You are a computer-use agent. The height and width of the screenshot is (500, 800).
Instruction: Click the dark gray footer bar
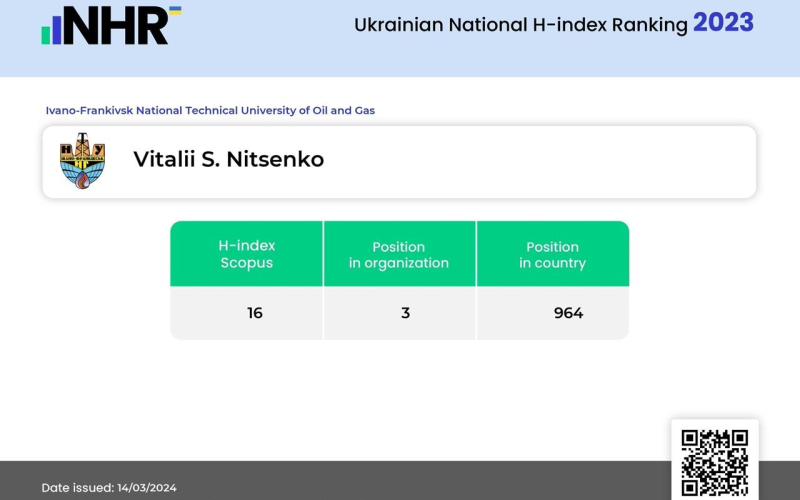(x=400, y=480)
